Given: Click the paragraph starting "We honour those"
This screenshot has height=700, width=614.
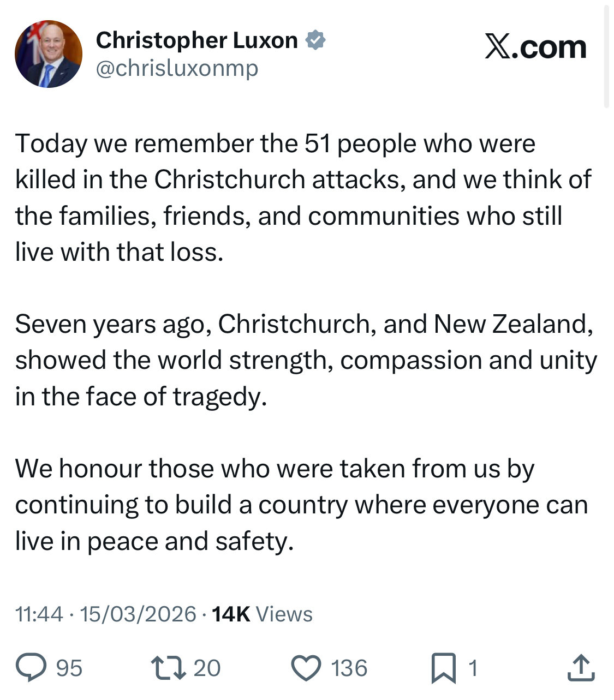Looking at the screenshot, I should (301, 505).
